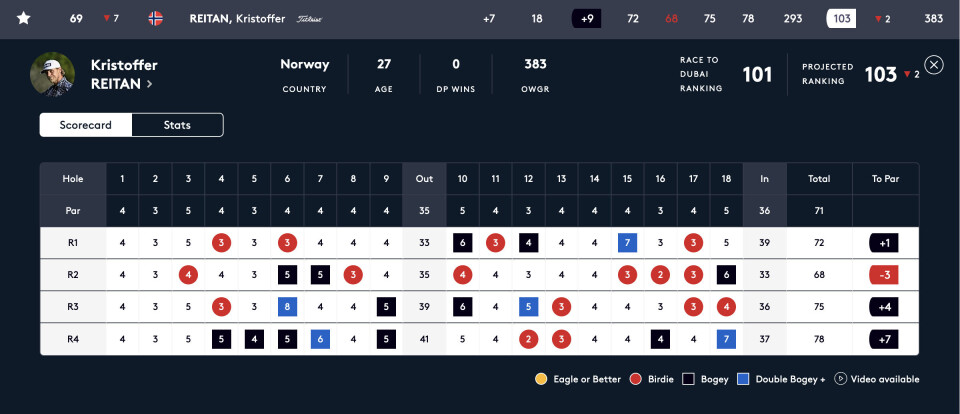Click the Eagle or Better legend dot
Screen dimensions: 960x414
pyautogui.click(x=541, y=379)
